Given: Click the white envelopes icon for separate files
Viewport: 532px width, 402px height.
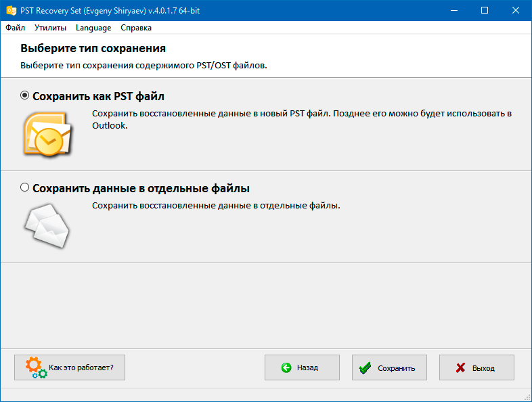Looking at the screenshot, I should pos(47,226).
